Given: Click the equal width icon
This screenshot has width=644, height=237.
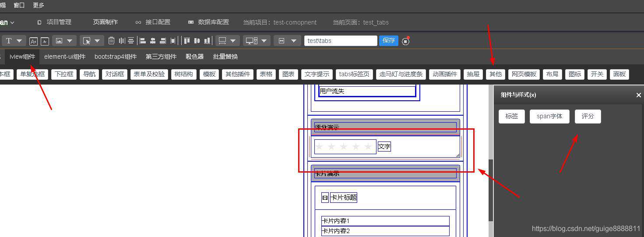Looking at the screenshot, I should (x=173, y=41).
